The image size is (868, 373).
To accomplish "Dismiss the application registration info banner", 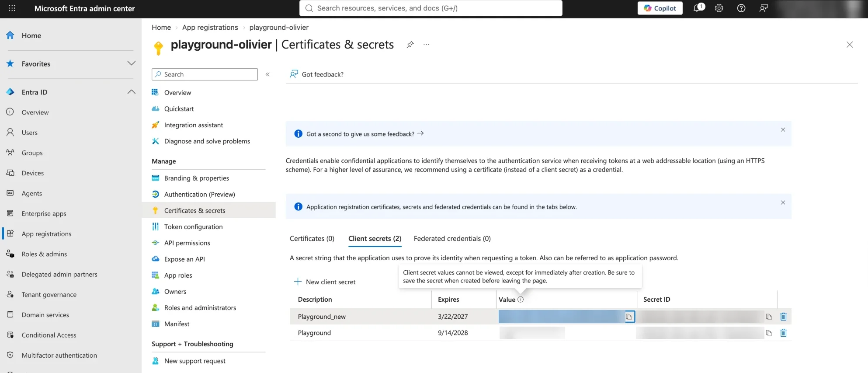I will 783,202.
